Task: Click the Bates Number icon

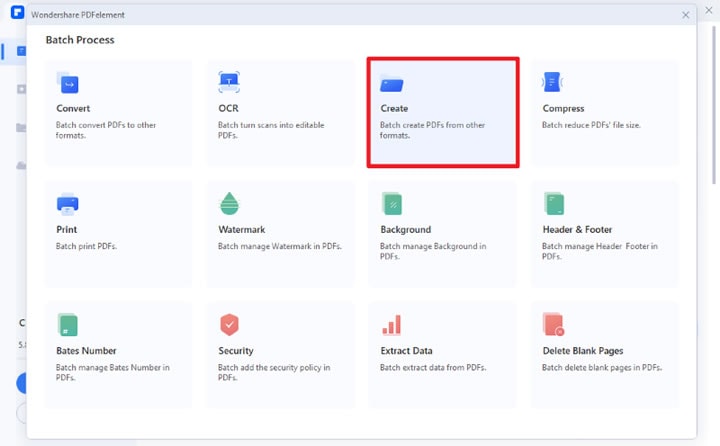Action: pos(68,325)
